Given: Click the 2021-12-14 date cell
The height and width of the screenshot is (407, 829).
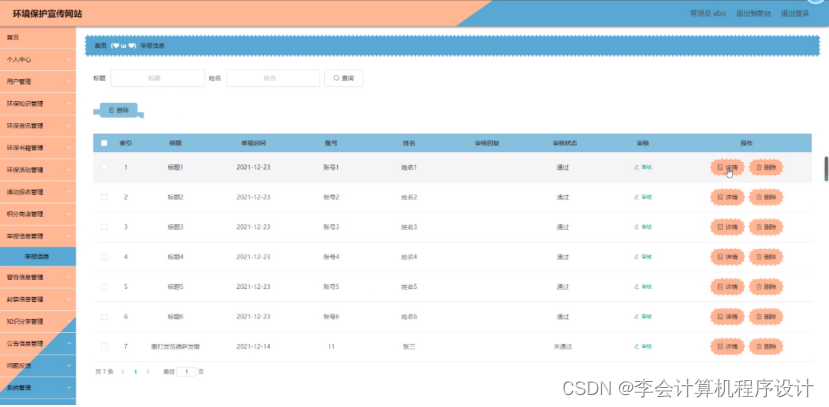Looking at the screenshot, I should pyautogui.click(x=253, y=347).
